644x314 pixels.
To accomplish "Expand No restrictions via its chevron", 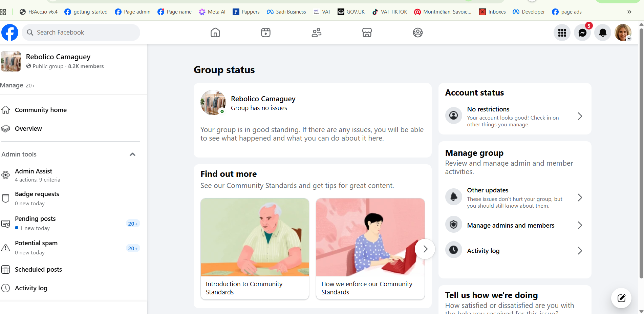I will 580,117.
